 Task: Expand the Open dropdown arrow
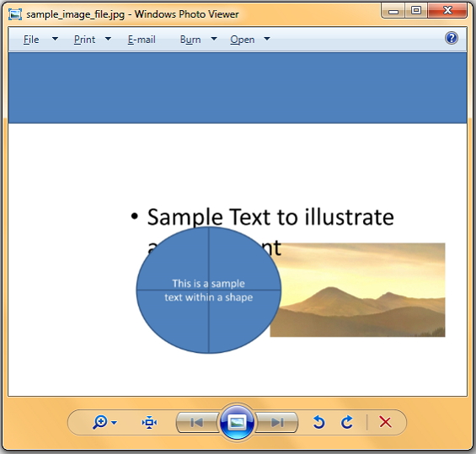point(267,39)
